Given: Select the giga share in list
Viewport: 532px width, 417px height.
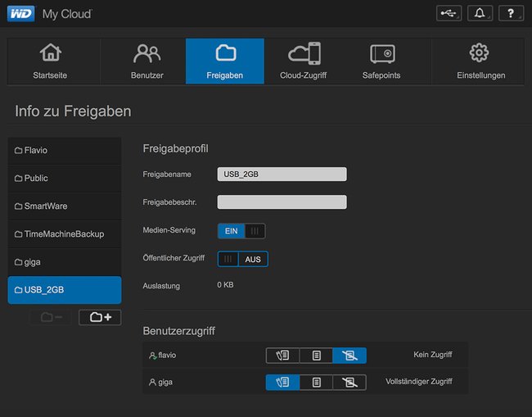Looking at the screenshot, I should (x=65, y=262).
